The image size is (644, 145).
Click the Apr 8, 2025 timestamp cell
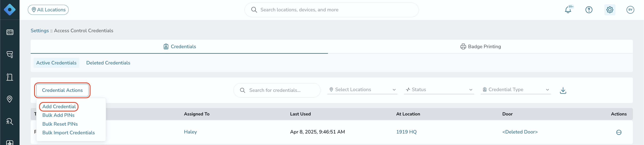point(317,132)
